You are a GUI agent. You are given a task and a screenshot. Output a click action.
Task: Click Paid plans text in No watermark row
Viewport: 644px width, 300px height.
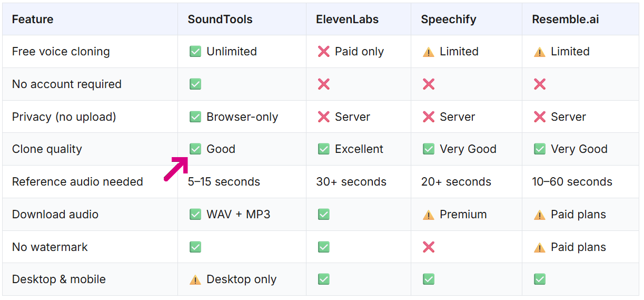pyautogui.click(x=578, y=247)
